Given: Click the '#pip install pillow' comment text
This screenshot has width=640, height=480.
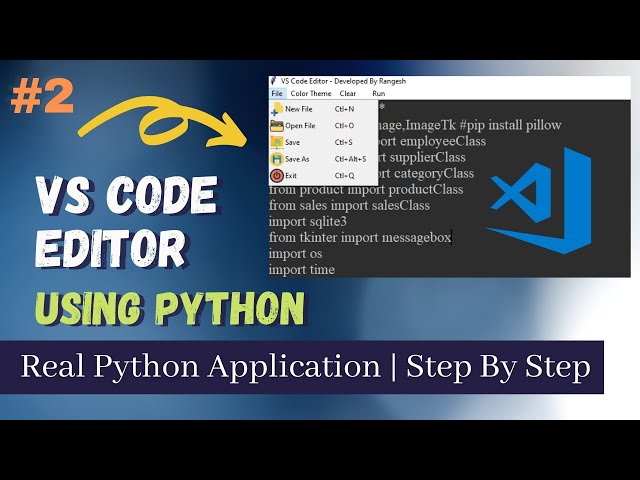Looking at the screenshot, I should [x=510, y=125].
